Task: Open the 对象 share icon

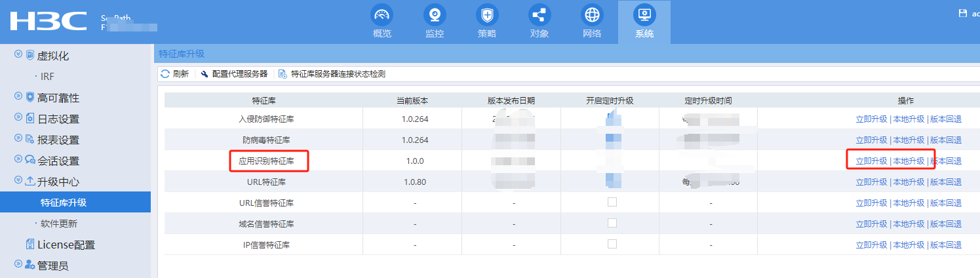Action: (539, 15)
